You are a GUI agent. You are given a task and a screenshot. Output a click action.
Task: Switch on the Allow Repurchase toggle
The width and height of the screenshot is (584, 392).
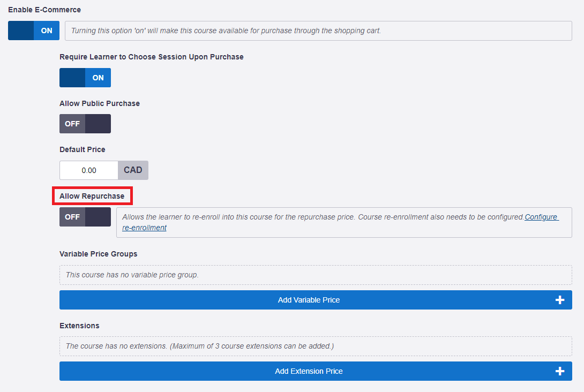[x=85, y=217]
